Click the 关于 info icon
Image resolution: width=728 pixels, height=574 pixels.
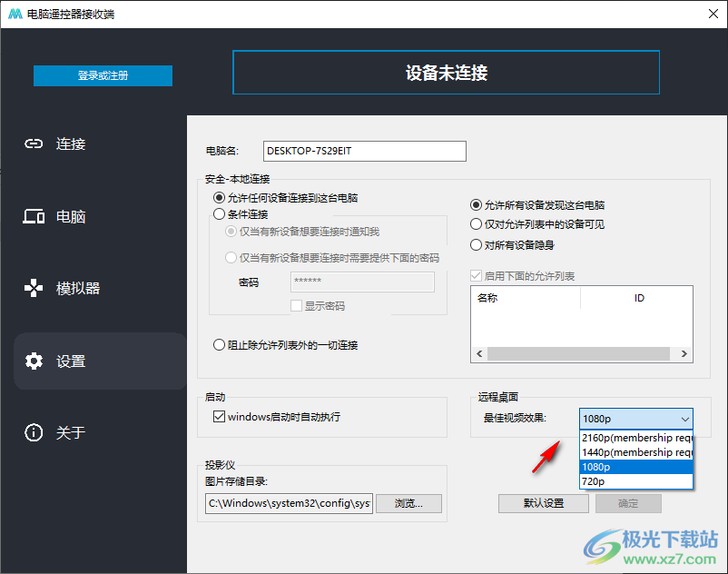click(x=34, y=432)
